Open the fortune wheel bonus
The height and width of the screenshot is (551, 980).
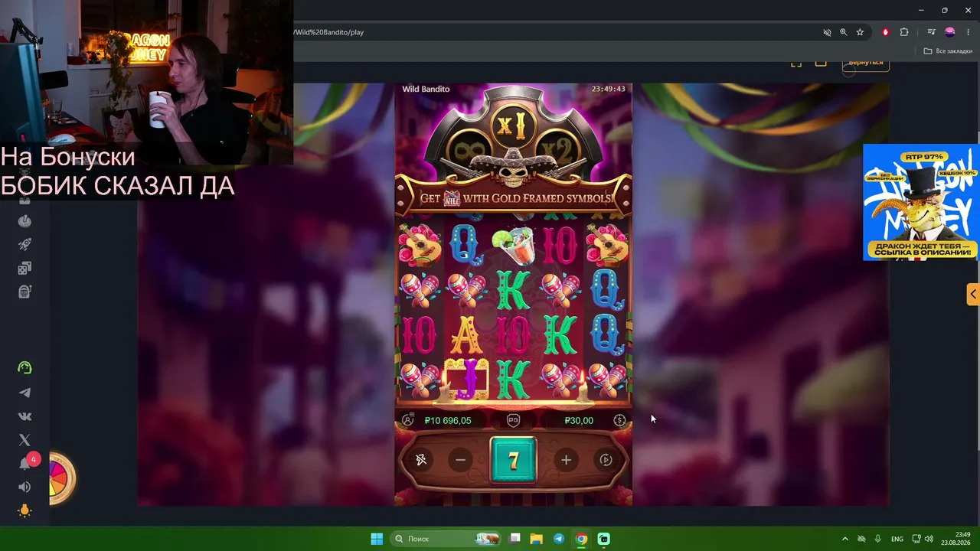pyautogui.click(x=60, y=478)
